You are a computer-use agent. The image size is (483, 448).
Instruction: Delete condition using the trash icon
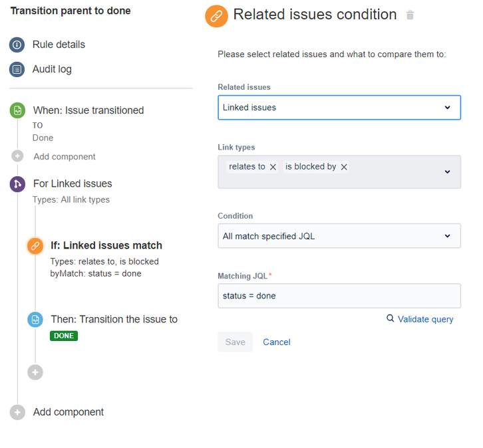(410, 15)
